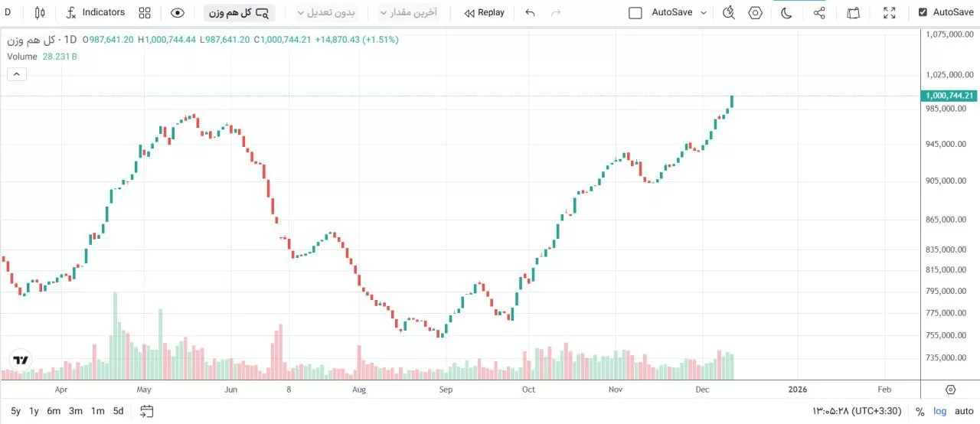Toggle the eye visibility icon in toolbar

click(x=178, y=12)
